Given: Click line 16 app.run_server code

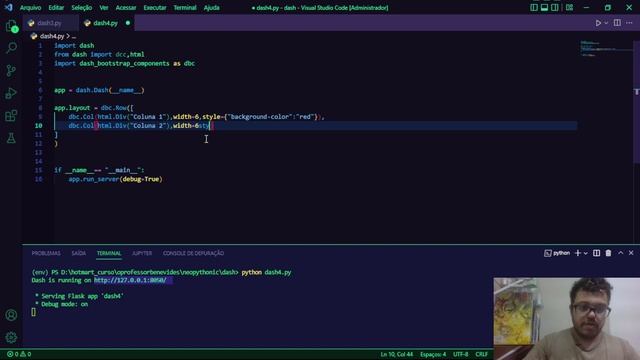Looking at the screenshot, I should [x=115, y=179].
